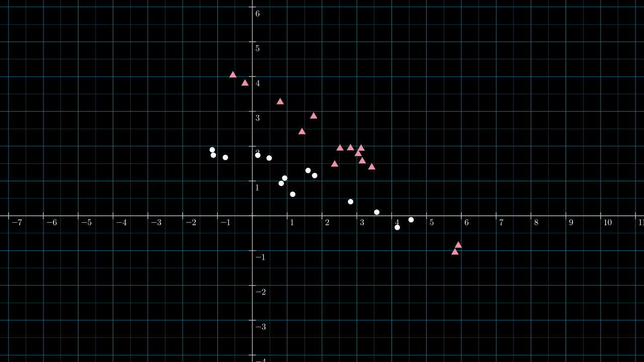Viewport: 644px width, 362px height.
Task: Click the rightmost white circle data point
Action: (x=411, y=220)
